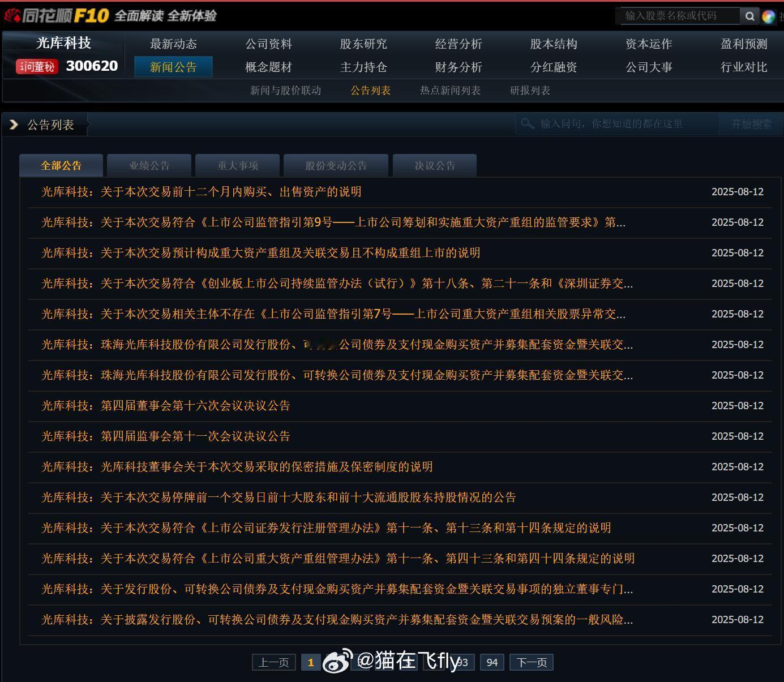Open the 盈利预测 menu
The image size is (784, 682).
tap(744, 44)
